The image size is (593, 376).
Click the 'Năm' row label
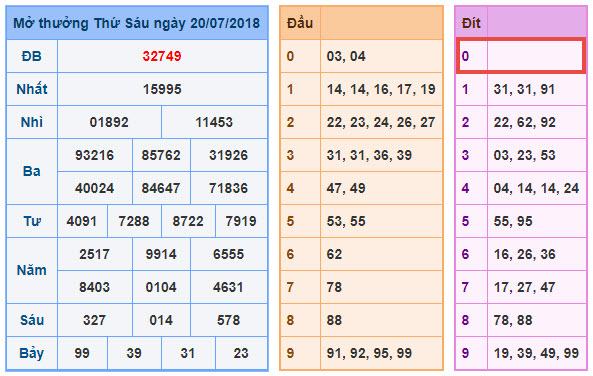coord(32,270)
